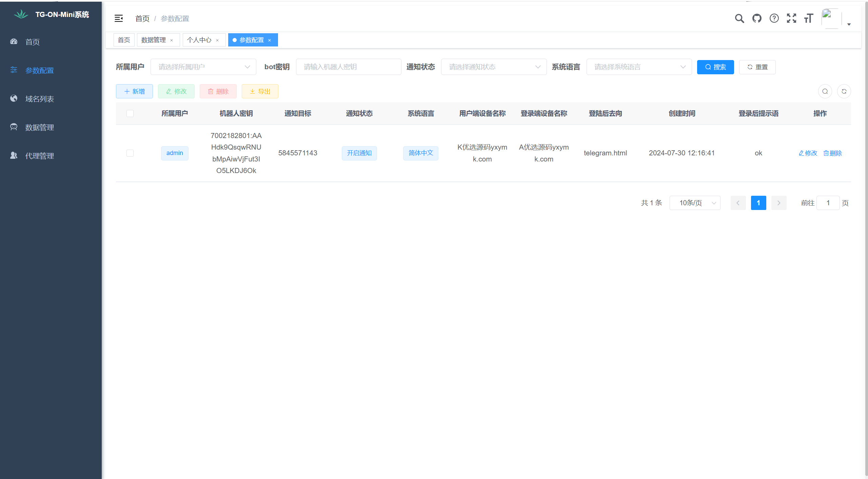Open 域名列表 in the sidebar

[51, 99]
